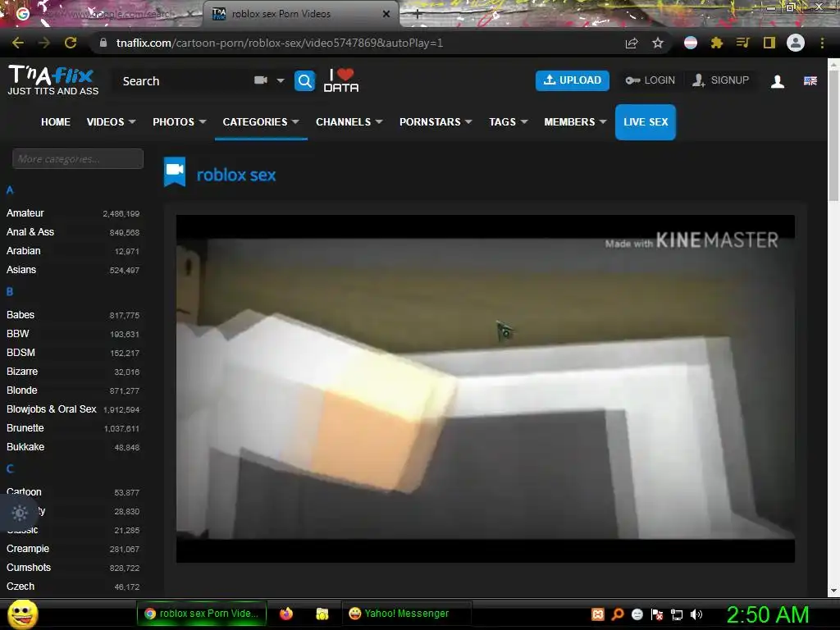The image size is (840, 630).
Task: Expand the MEMBERS menu dropdown
Action: [x=603, y=122]
